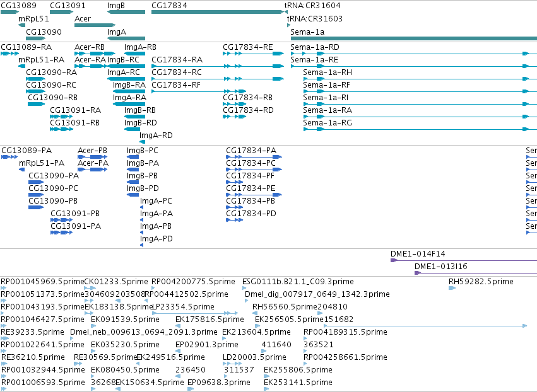
Task: Click the DME1-013I16 feature label
Action: 440,267
